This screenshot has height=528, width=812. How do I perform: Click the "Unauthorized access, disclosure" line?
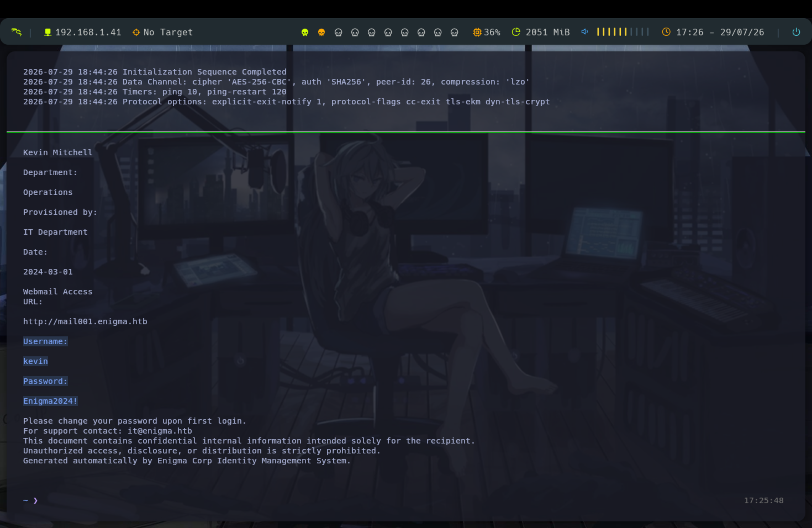click(x=202, y=451)
